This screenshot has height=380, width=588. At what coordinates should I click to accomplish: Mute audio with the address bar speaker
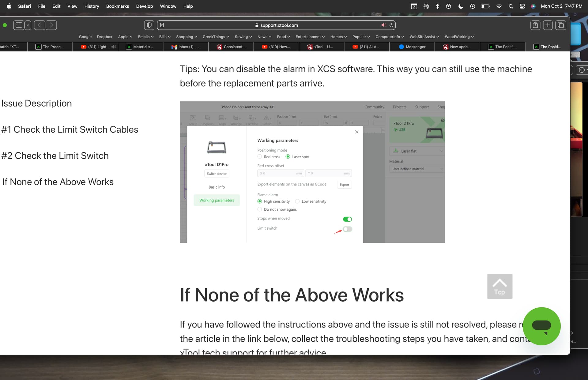[x=383, y=25]
